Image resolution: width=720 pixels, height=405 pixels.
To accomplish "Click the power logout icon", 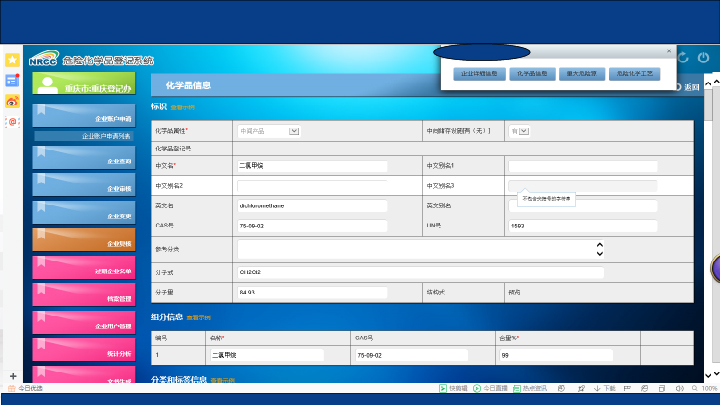I will coord(704,58).
